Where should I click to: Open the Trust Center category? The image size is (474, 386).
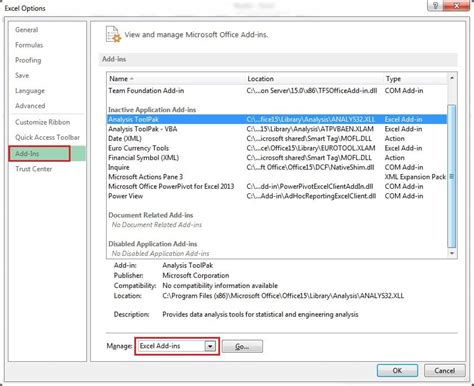[x=34, y=169]
